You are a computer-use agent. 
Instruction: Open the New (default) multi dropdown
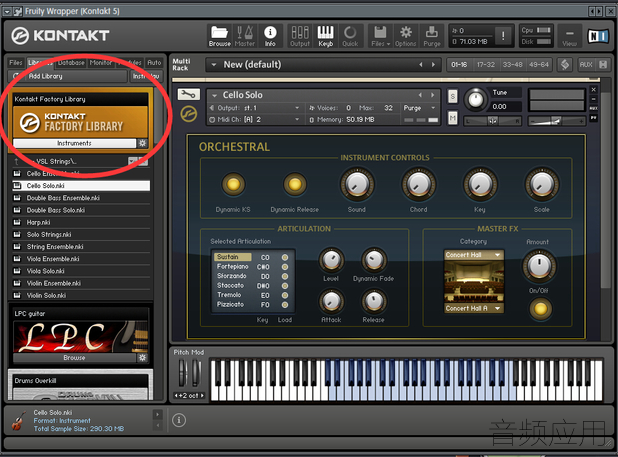click(214, 64)
